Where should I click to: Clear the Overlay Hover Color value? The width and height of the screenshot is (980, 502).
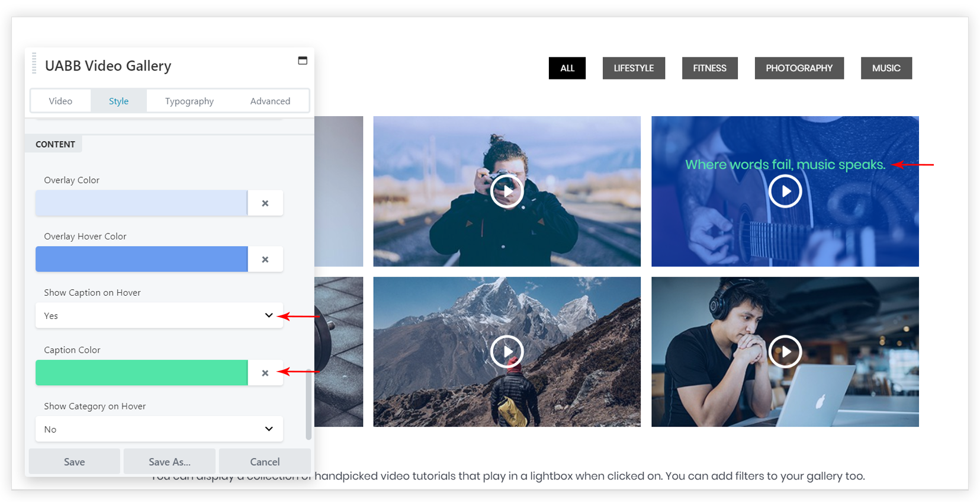click(x=265, y=260)
